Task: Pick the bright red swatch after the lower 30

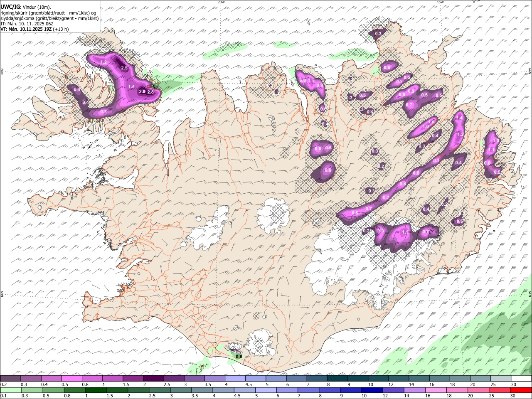Action: point(521,390)
